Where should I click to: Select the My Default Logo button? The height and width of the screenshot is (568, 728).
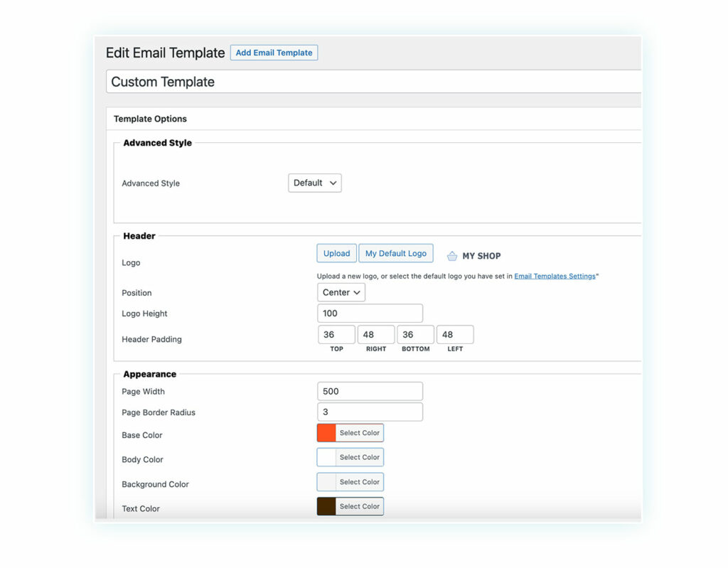point(396,253)
